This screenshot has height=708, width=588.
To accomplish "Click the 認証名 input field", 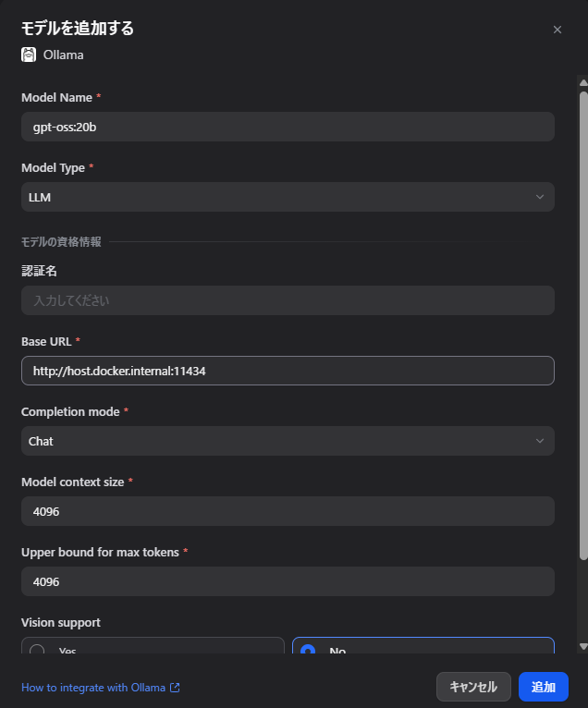I will tap(288, 300).
